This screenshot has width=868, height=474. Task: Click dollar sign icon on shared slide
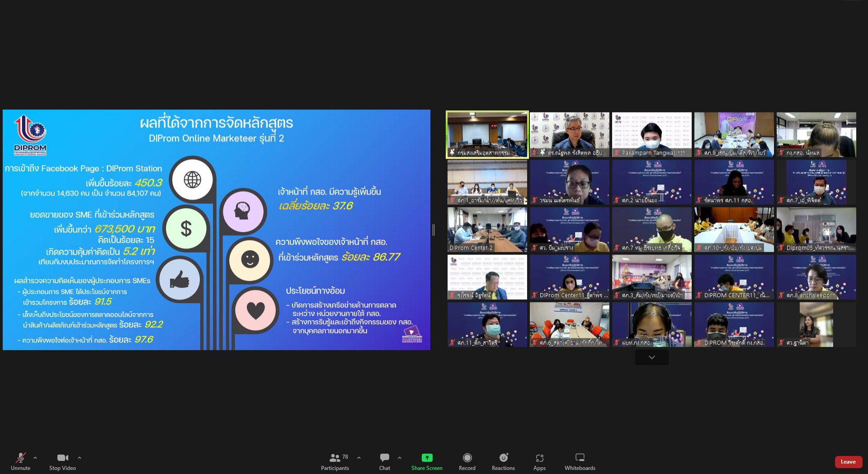[186, 228]
